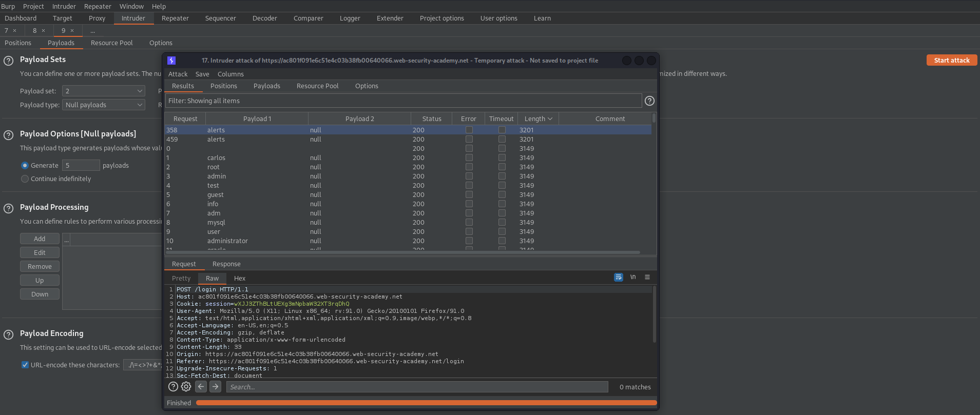
Task: Toggle Timeout checkbox for request 358
Action: pyautogui.click(x=502, y=130)
